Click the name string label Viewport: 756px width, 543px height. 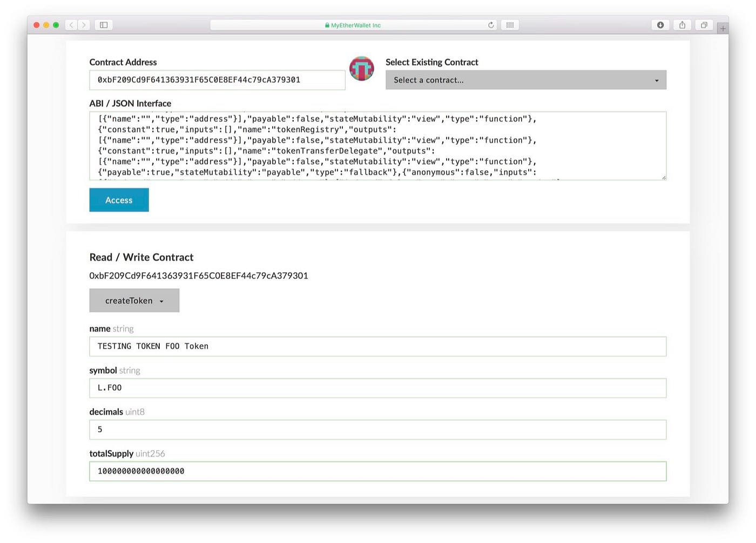pos(111,329)
